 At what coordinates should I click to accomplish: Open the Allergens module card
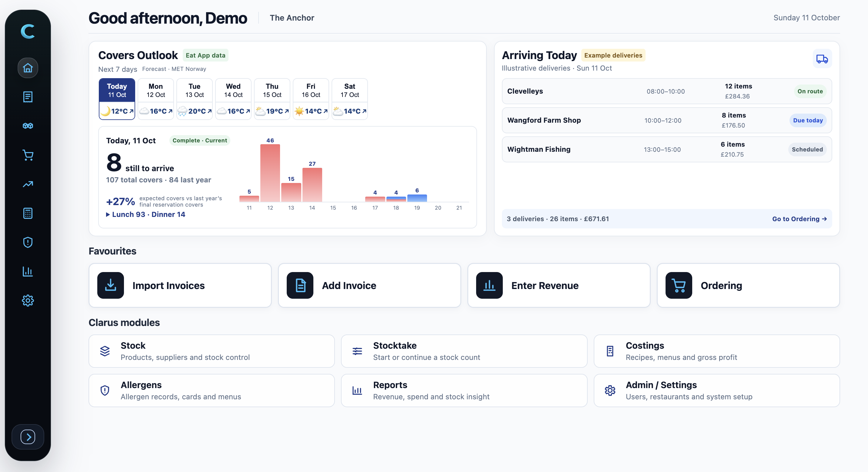point(212,391)
